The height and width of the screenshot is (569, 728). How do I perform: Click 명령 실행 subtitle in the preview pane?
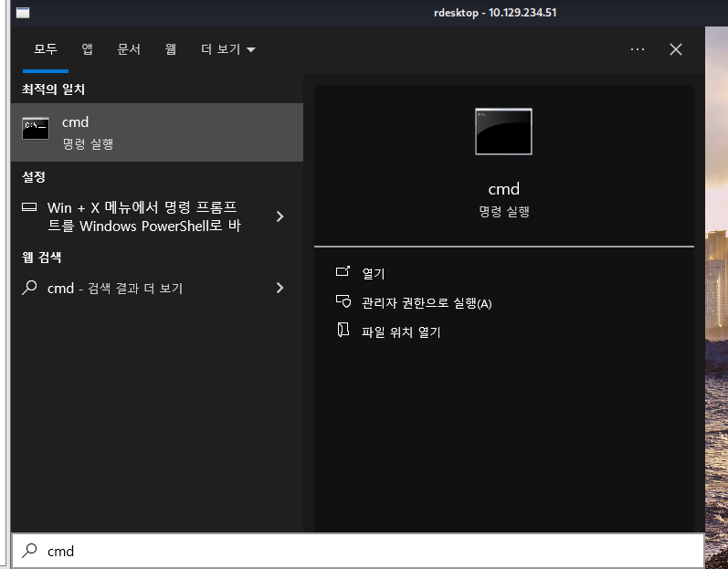pos(503,212)
